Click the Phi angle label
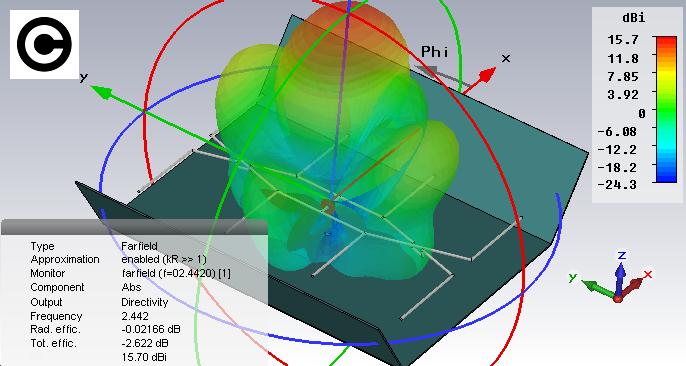 tap(434, 52)
